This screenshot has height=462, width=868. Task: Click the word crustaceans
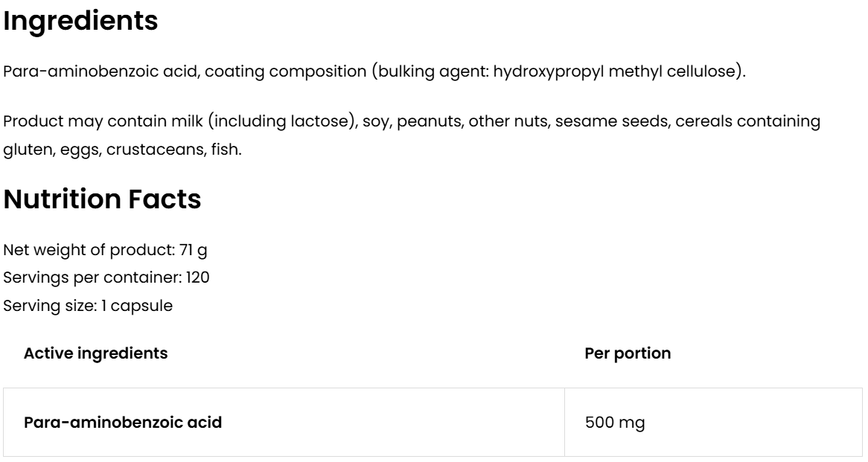coord(154,150)
